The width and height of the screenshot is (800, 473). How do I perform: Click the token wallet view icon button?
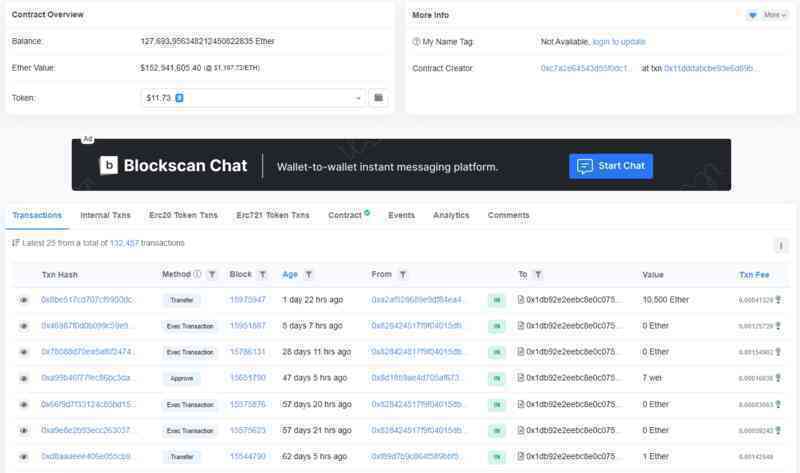point(378,97)
